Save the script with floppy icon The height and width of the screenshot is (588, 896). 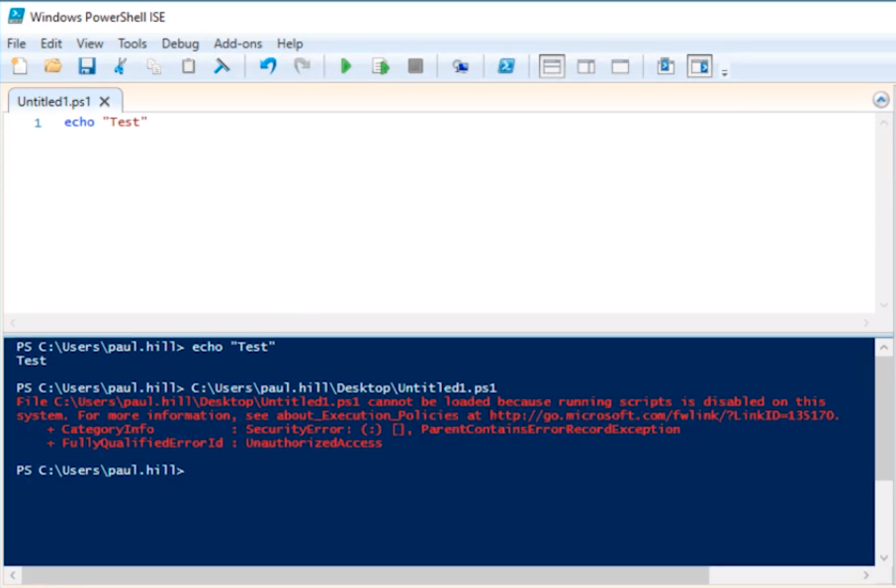coord(87,66)
